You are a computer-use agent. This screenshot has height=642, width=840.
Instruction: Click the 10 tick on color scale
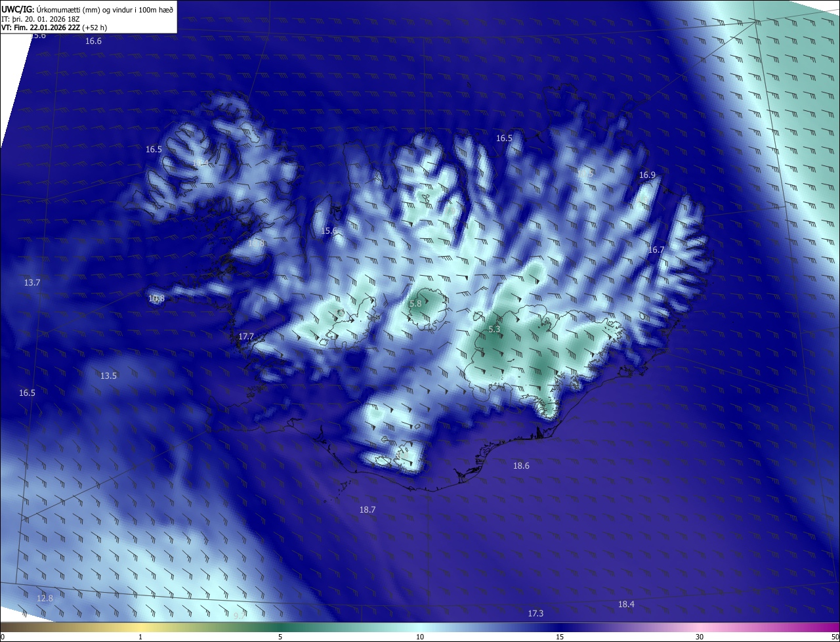(x=420, y=637)
